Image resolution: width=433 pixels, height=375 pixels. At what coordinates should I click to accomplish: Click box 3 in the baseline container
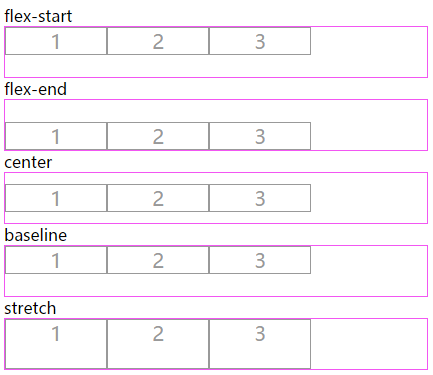(260, 260)
